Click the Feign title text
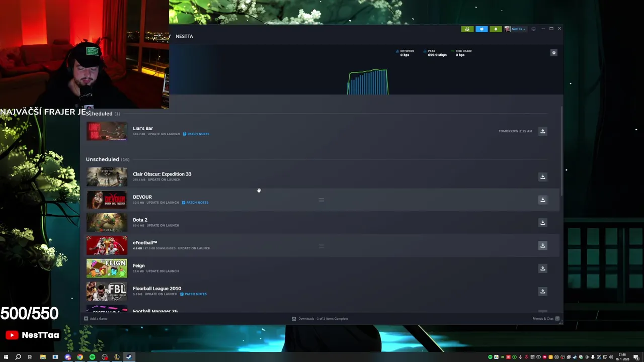 click(138, 265)
